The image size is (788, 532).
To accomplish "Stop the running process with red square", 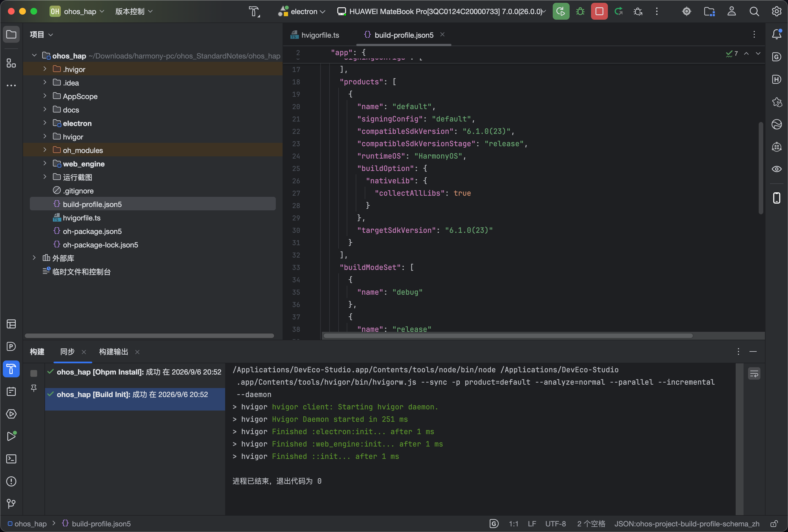I will point(599,12).
